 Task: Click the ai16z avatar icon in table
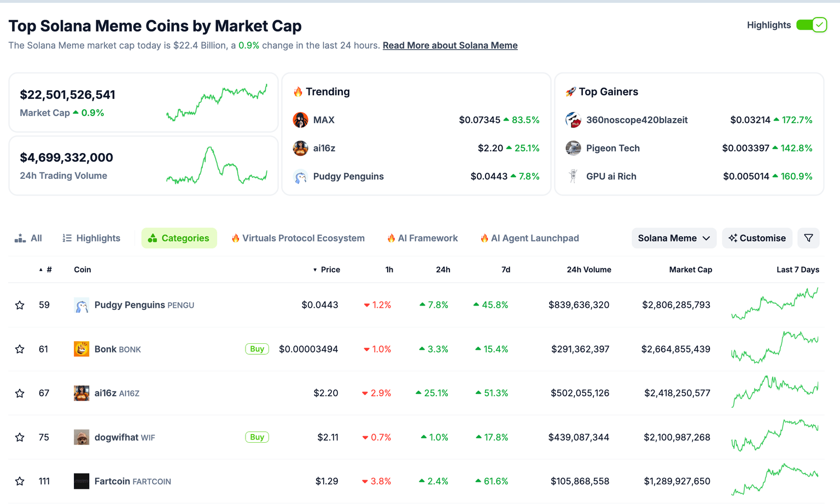point(81,393)
